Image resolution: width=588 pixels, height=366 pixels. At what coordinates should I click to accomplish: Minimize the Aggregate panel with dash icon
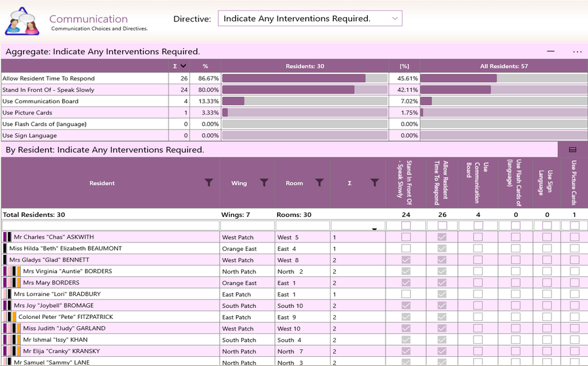551,51
